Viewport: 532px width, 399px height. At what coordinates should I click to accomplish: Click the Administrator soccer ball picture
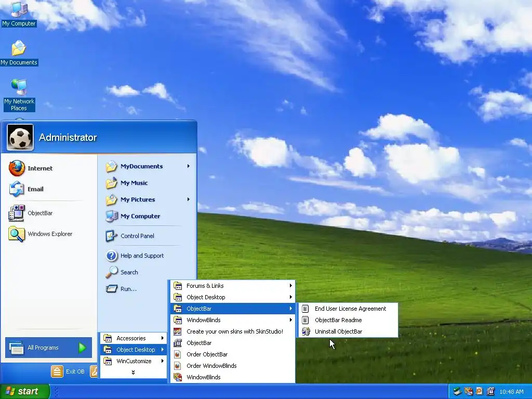click(20, 137)
